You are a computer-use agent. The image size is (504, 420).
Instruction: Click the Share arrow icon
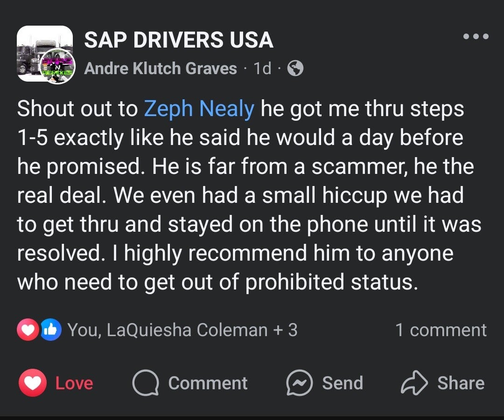point(413,383)
